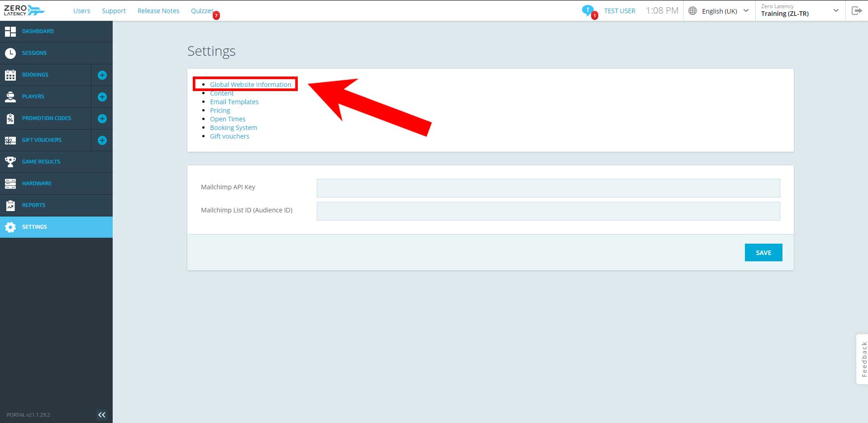Open the Content settings link
Viewport: 868px width, 423px height.
222,93
